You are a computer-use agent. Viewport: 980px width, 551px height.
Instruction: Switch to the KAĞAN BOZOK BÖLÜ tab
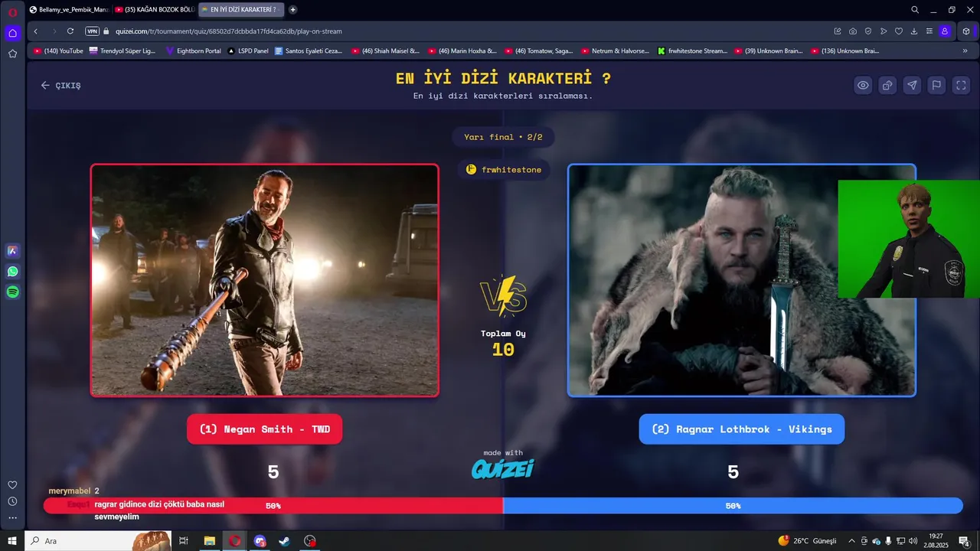click(x=154, y=10)
